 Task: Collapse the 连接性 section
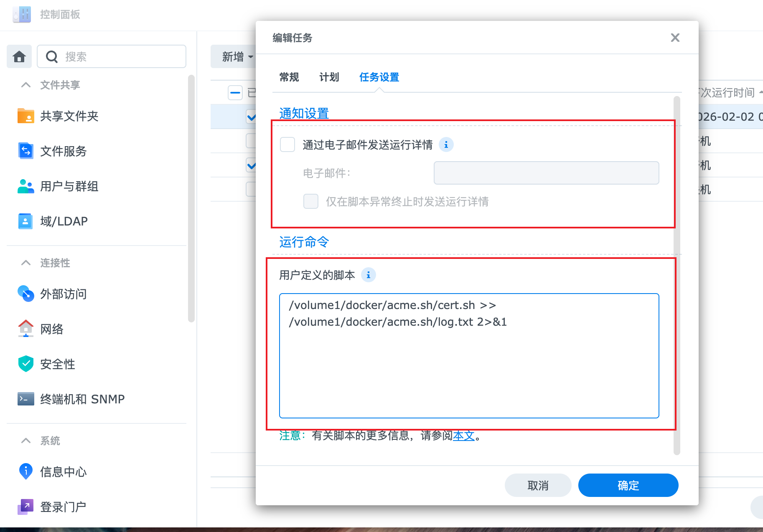(x=26, y=263)
